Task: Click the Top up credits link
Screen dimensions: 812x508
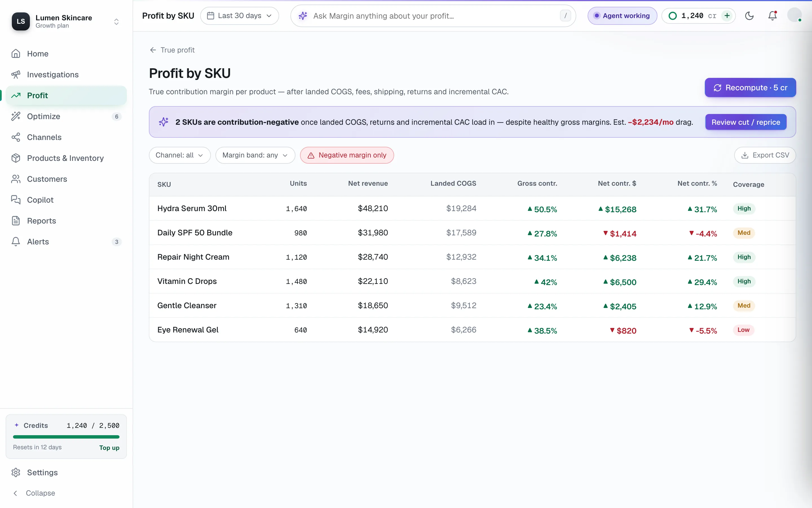Action: 109,448
